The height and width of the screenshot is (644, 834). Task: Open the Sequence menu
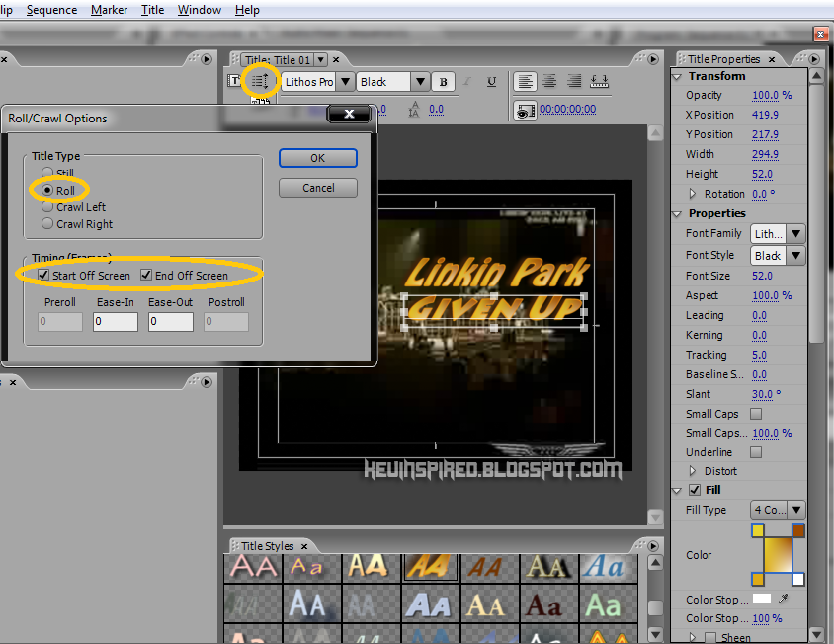(x=50, y=10)
